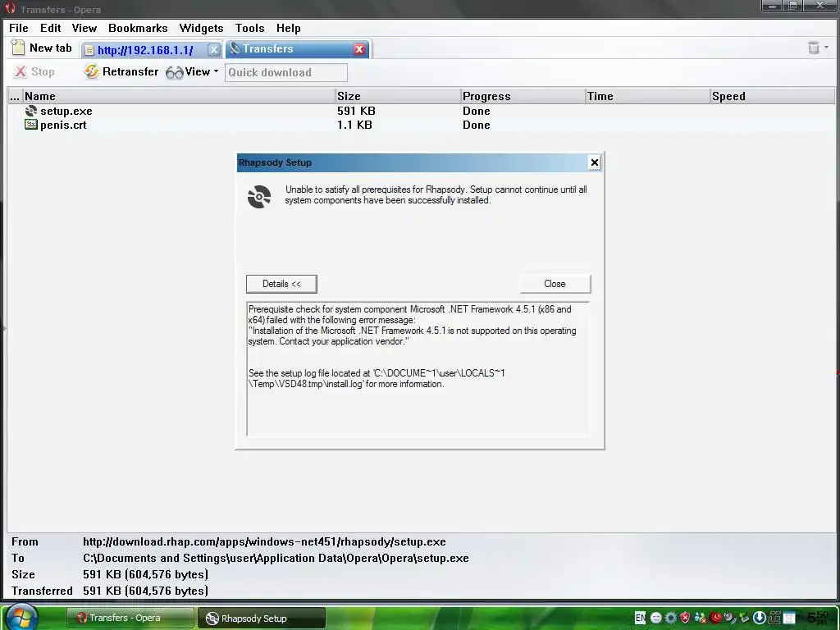Sort transfers by Progress column

[x=523, y=97]
